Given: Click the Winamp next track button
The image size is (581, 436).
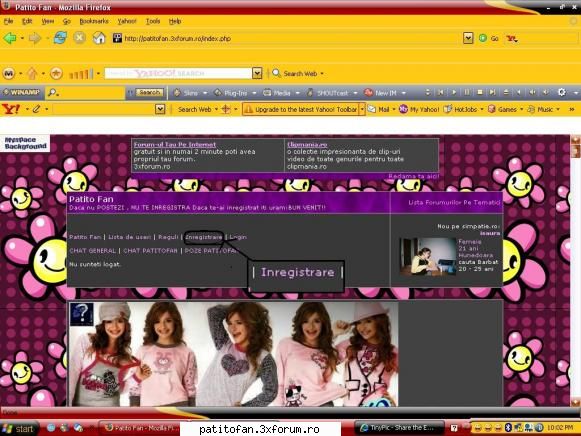Looking at the screenshot, I should point(492,92).
